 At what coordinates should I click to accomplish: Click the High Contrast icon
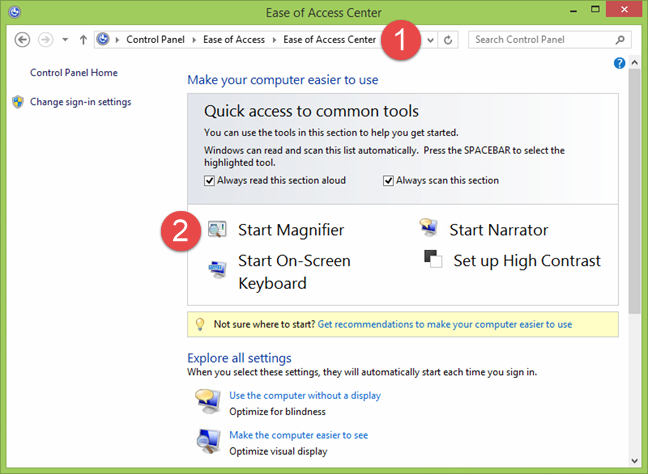point(433,259)
